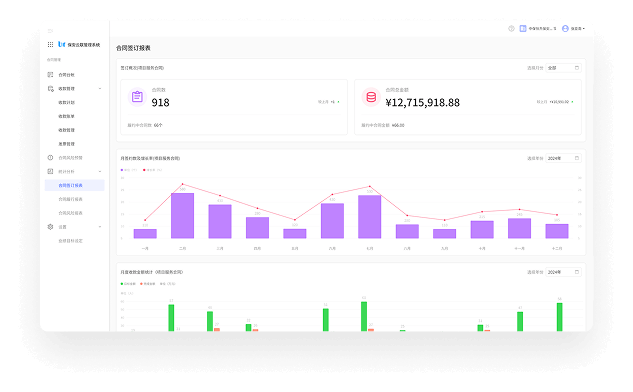Image resolution: width=633 pixels, height=392 pixels.
Task: Open the user avatar account menu
Action: (565, 29)
